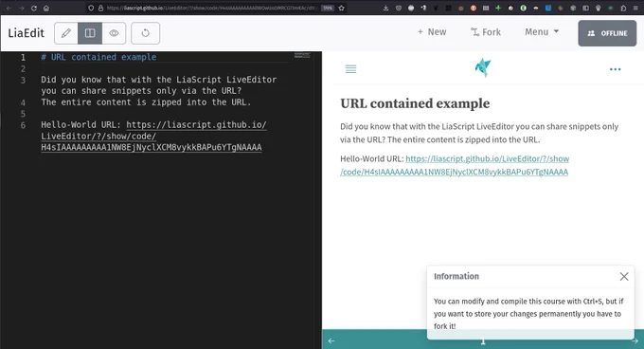The height and width of the screenshot is (349, 644).
Task: Click the browser address bar
Action: tap(216, 8)
